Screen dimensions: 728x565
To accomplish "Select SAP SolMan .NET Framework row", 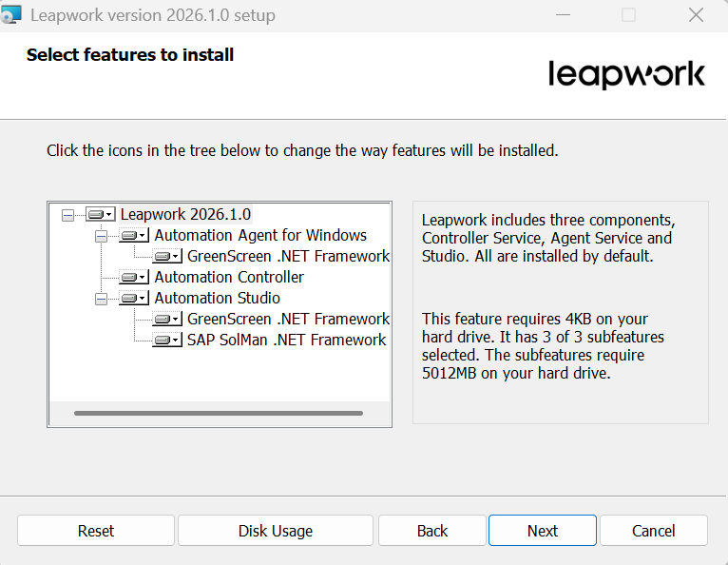I will (x=286, y=340).
